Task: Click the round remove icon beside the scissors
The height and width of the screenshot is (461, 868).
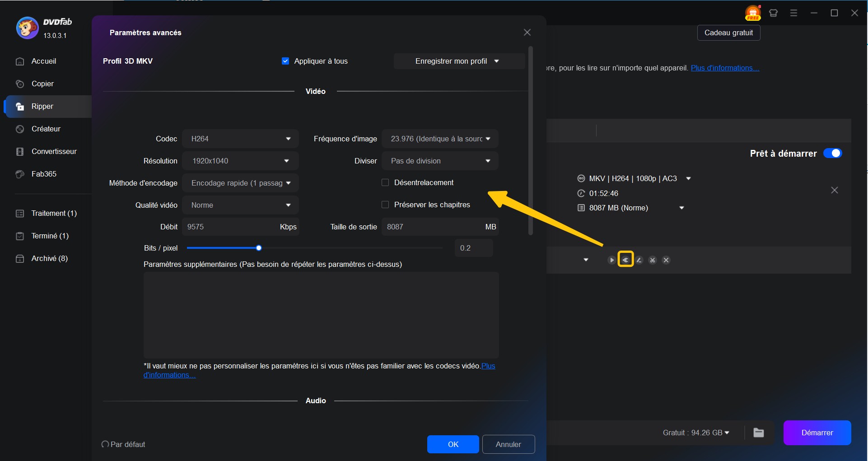Action: click(x=666, y=260)
